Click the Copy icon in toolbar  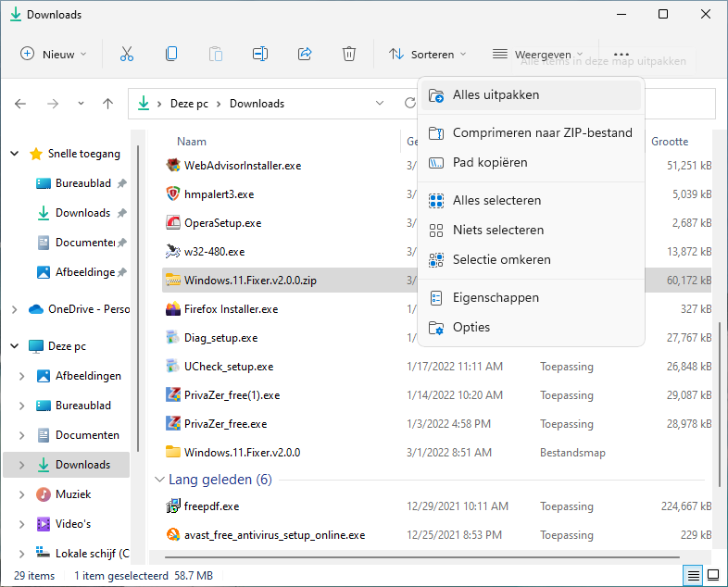click(x=171, y=54)
